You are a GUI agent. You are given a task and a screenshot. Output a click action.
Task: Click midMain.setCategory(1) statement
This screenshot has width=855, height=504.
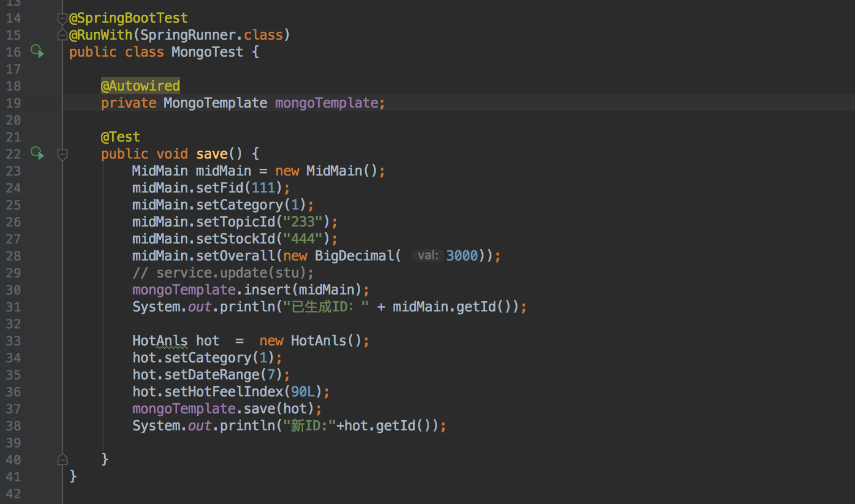pos(223,205)
